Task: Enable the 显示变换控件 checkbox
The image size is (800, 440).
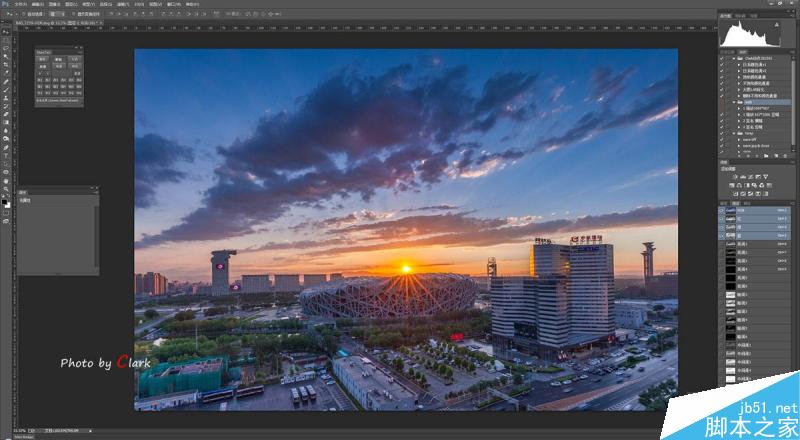Action: click(73, 14)
